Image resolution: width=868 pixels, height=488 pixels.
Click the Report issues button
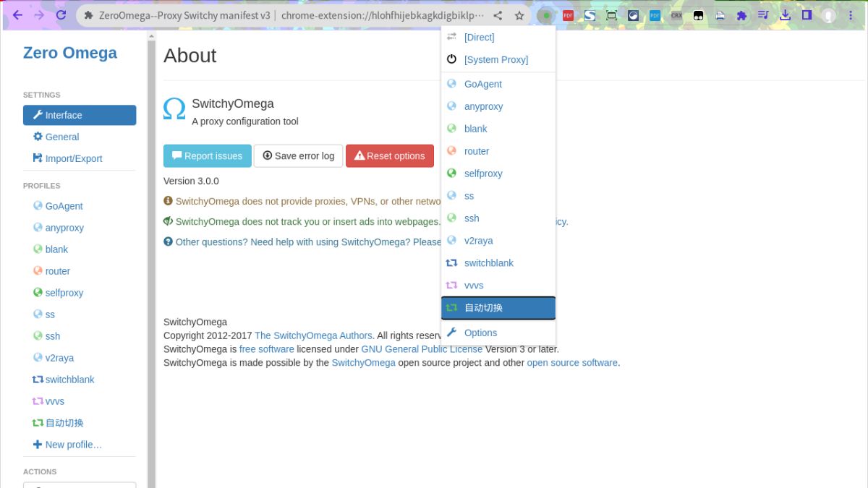[208, 156]
